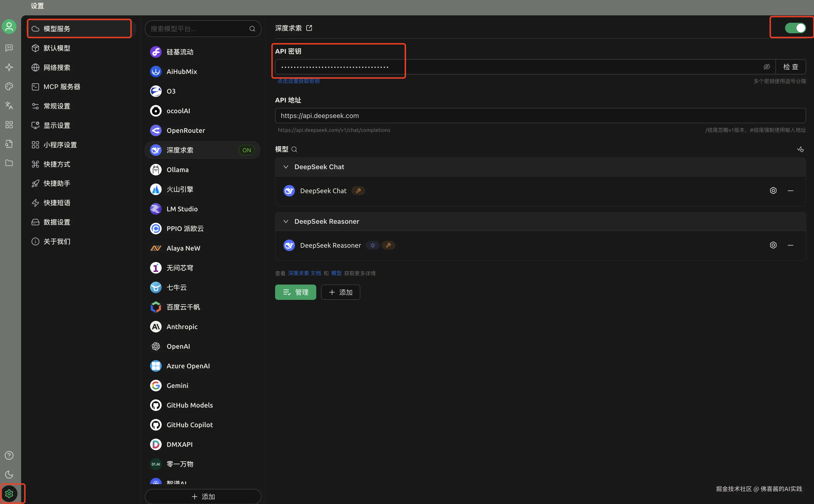
Task: Open the translate icon in left sidebar
Action: (x=9, y=106)
